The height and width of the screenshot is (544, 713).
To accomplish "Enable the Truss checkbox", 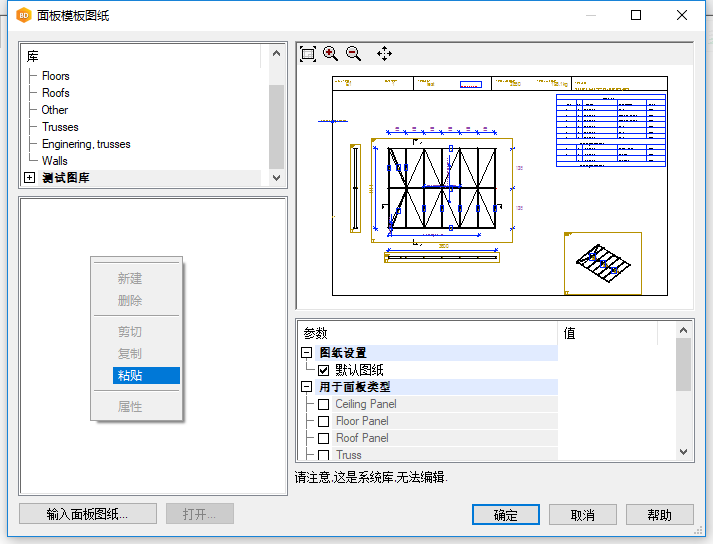I will tap(323, 455).
